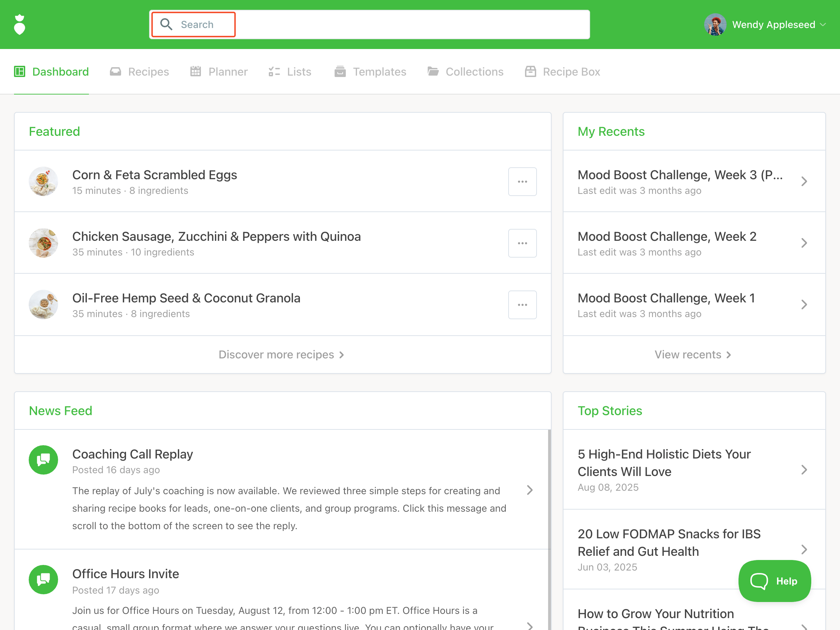Click the magnifying glass search icon

tap(166, 24)
